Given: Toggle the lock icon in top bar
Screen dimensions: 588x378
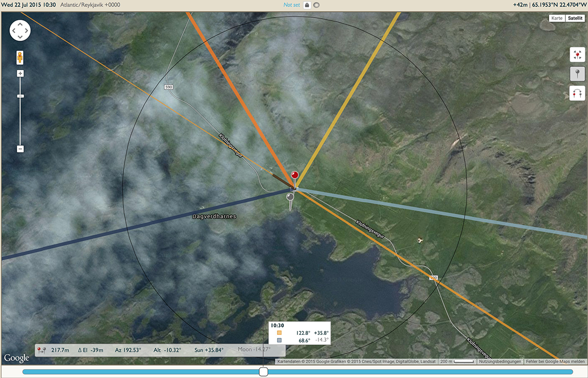Looking at the screenshot, I should [307, 5].
